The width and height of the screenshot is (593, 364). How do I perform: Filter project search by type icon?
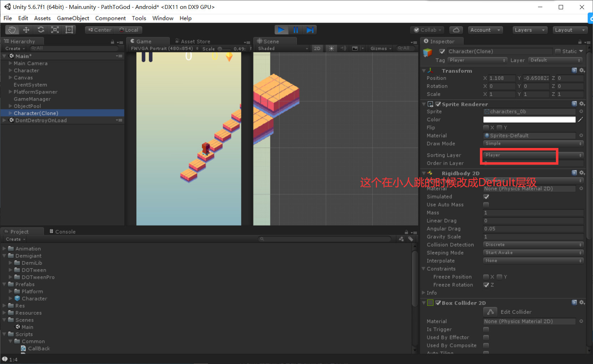coord(401,239)
